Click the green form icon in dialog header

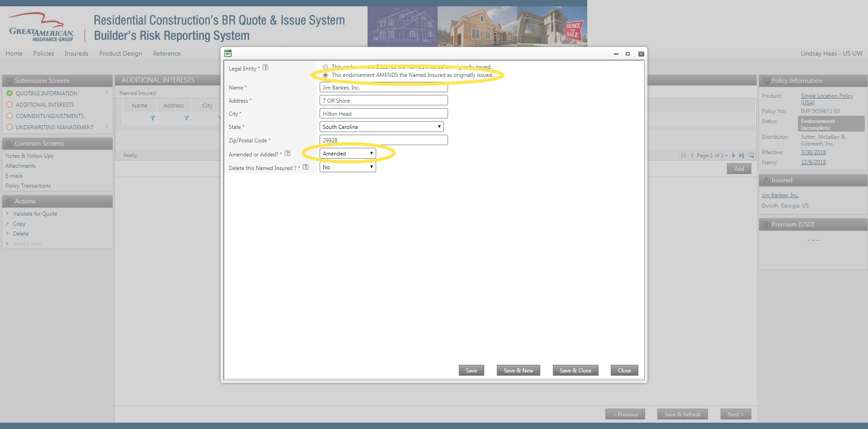[228, 53]
